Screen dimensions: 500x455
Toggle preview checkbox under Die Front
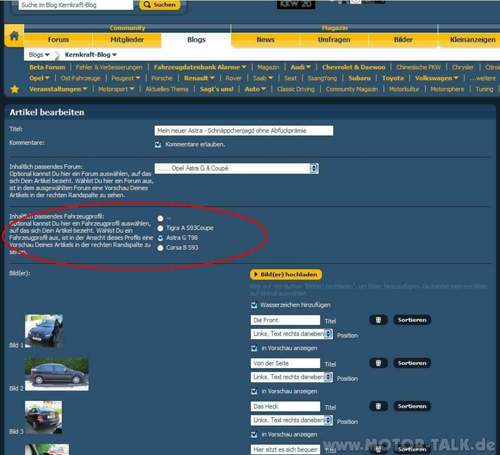[x=254, y=348]
